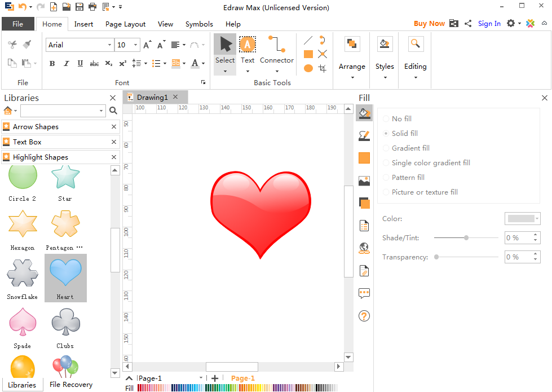Switch to the Insert ribbon tab
The height and width of the screenshot is (392, 552).
click(83, 24)
